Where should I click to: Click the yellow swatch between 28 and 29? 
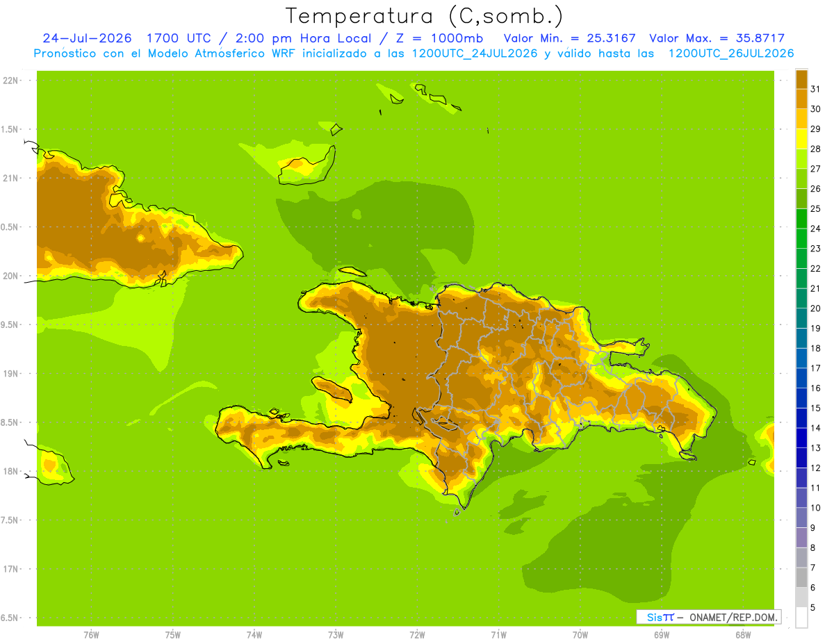point(801,139)
